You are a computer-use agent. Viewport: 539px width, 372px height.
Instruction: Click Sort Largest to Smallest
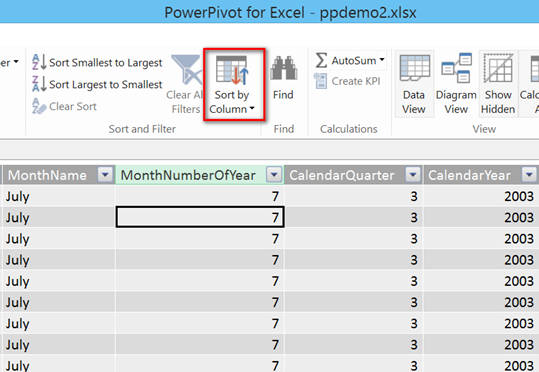pyautogui.click(x=97, y=85)
